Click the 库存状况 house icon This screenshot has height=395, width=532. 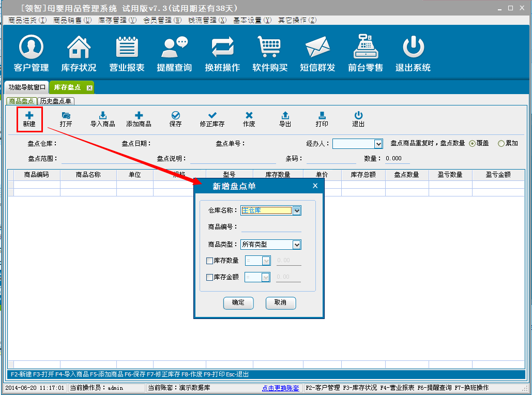tap(79, 48)
